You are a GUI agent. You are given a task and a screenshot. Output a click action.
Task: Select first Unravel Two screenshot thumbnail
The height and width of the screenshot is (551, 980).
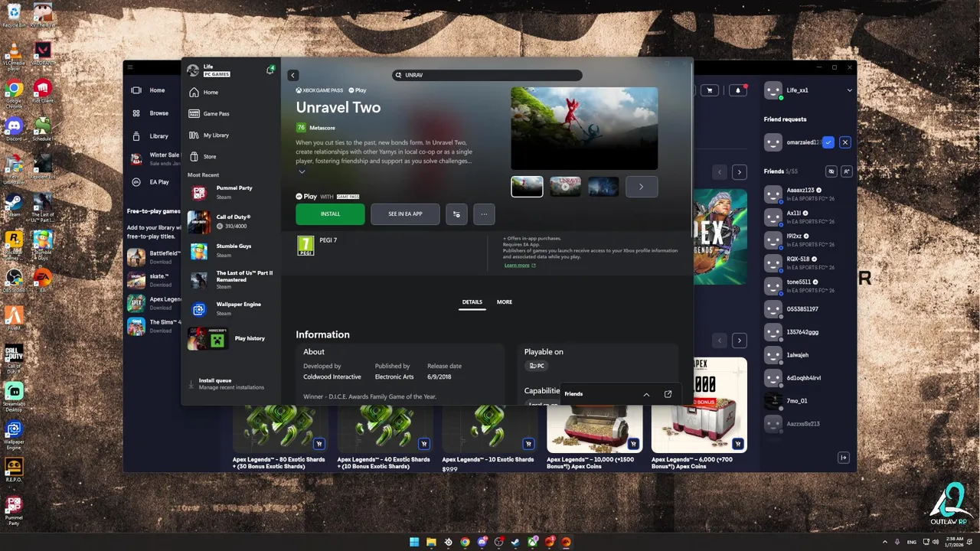pos(527,187)
